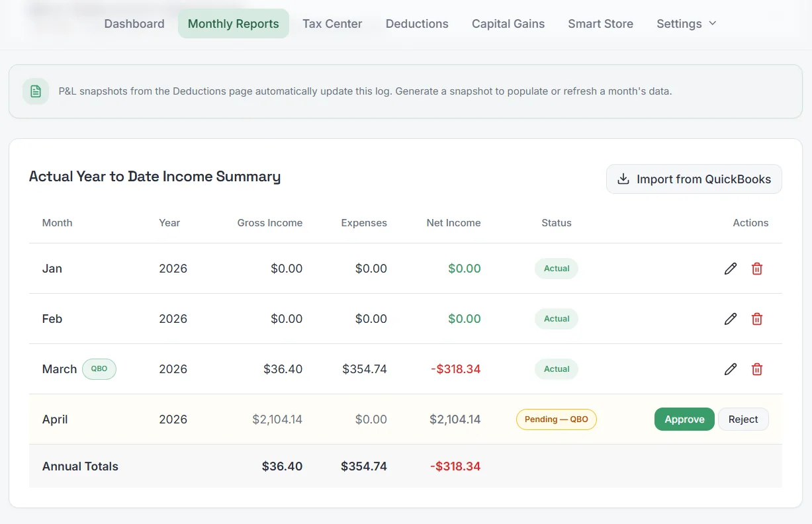Approve the April pending entry

[684, 419]
